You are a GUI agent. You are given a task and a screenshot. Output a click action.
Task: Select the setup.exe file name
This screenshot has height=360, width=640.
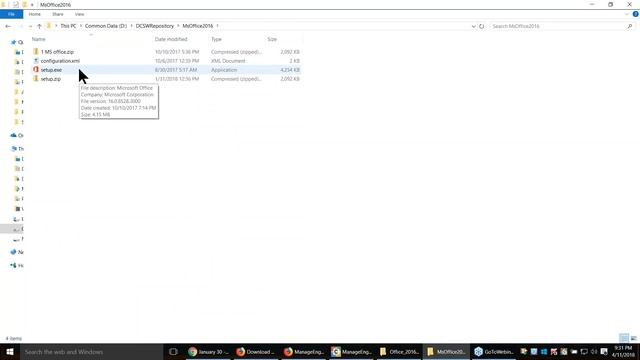click(x=51, y=70)
